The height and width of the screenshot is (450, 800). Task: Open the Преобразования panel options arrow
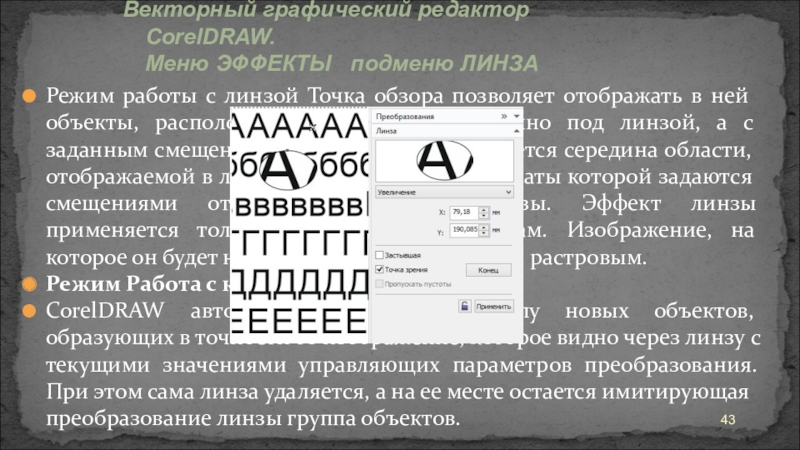(x=516, y=116)
